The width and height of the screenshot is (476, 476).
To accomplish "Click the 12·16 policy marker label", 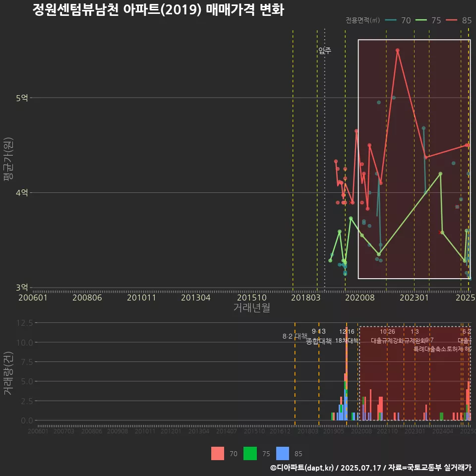I will tap(347, 331).
